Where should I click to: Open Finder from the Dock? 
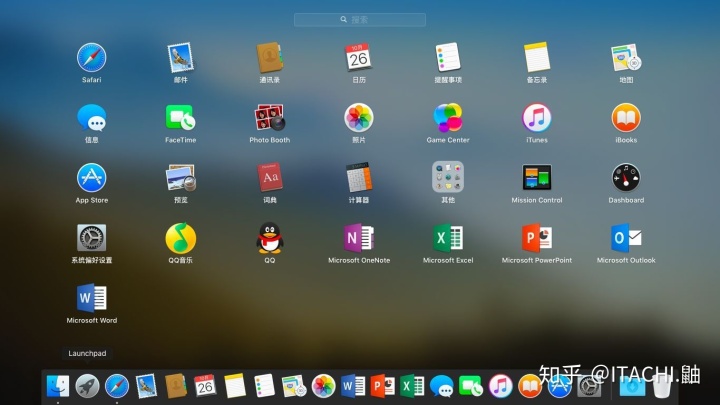58,386
